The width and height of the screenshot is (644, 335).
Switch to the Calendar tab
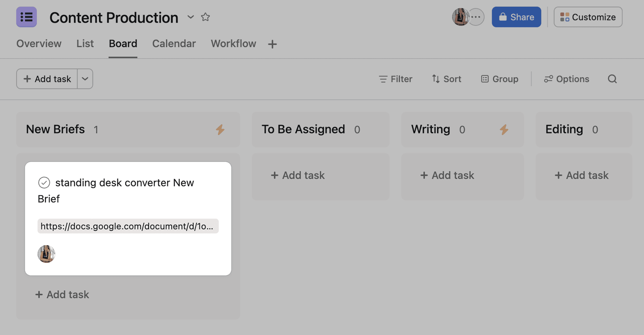(174, 44)
